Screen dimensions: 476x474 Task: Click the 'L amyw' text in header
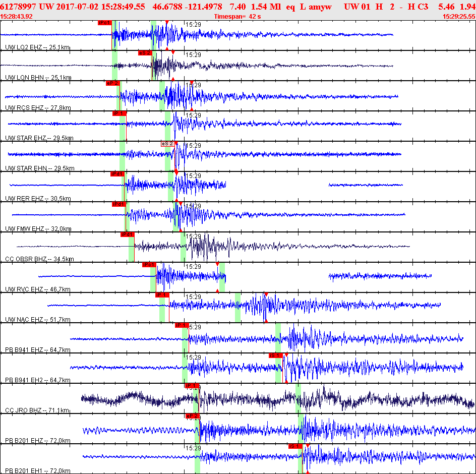pos(316,7)
